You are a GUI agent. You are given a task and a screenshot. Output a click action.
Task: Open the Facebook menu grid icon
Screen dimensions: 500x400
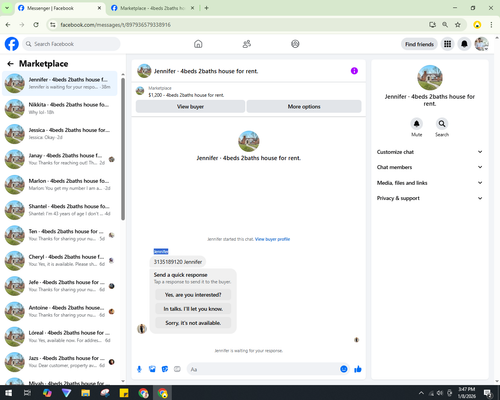[x=448, y=44]
